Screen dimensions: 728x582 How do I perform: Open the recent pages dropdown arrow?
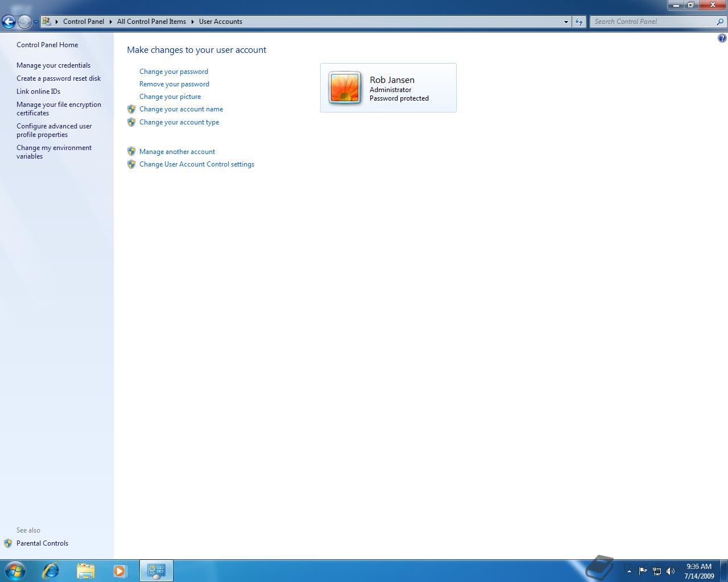click(x=36, y=22)
